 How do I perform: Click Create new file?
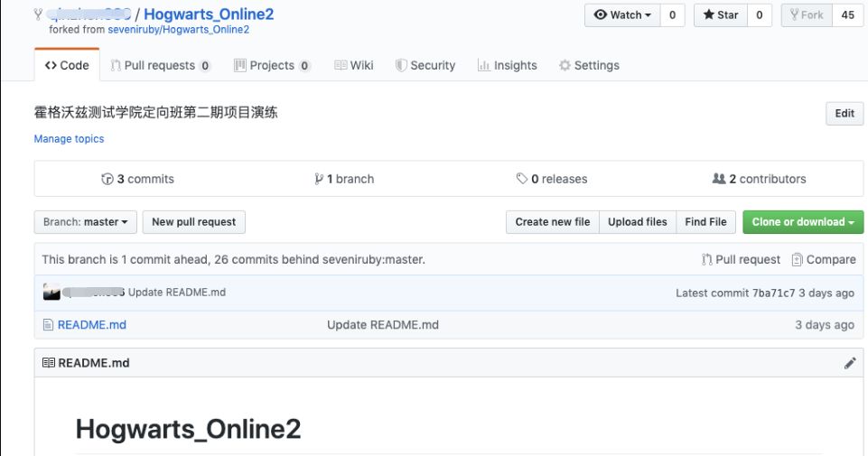[553, 222]
